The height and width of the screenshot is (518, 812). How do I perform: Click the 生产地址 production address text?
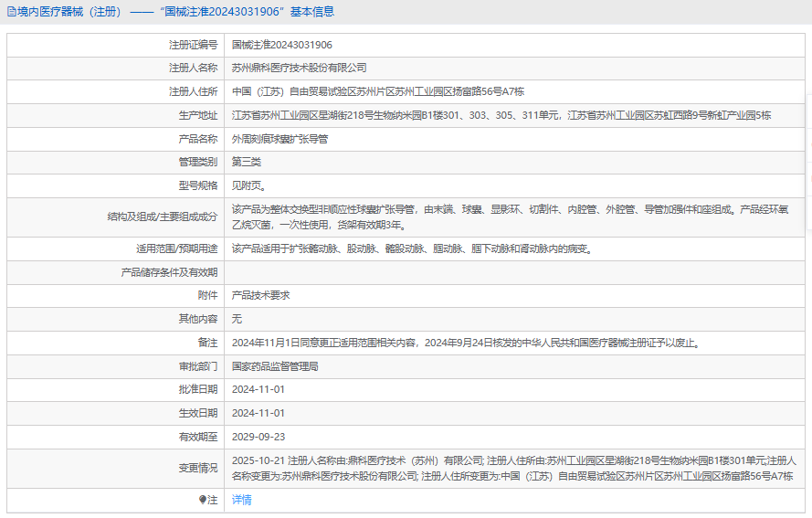point(501,115)
